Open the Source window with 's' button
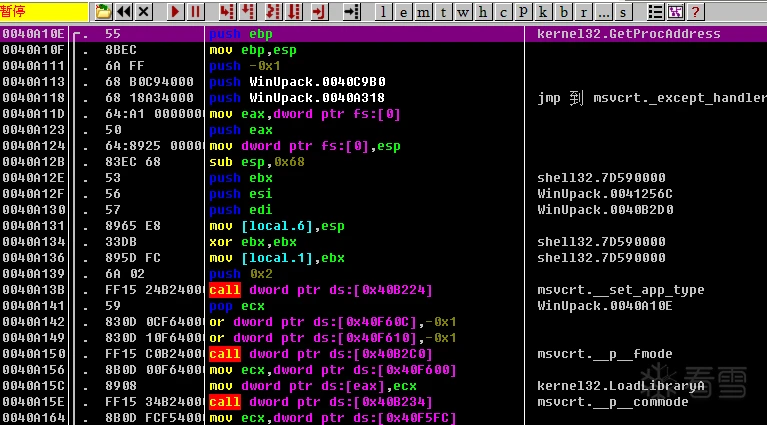This screenshot has height=425, width=767. [x=623, y=12]
